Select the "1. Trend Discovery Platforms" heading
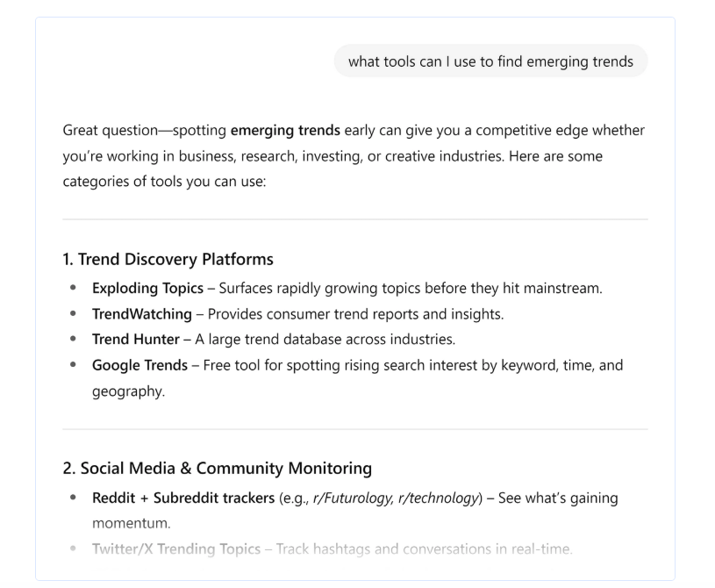 point(168,260)
